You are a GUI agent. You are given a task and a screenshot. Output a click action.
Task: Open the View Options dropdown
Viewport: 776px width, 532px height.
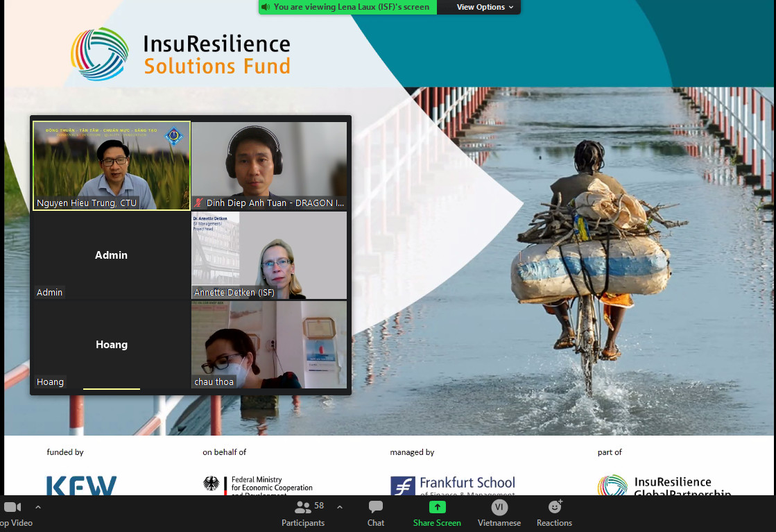[x=485, y=7]
